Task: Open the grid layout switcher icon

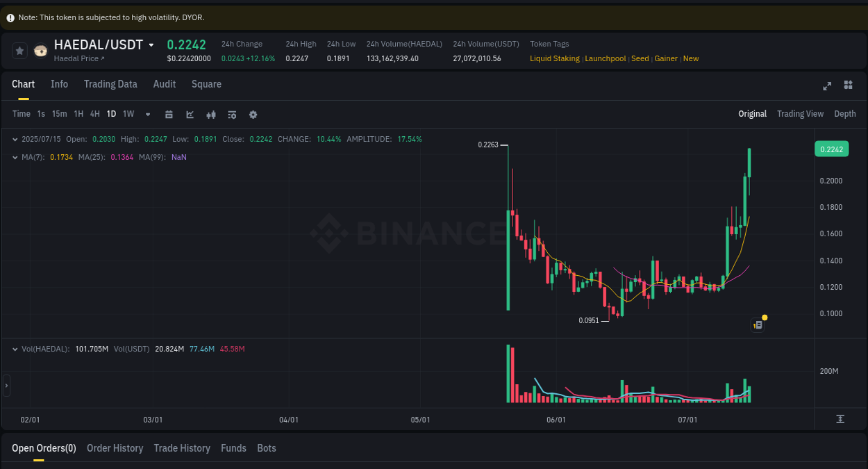Action: [x=848, y=85]
